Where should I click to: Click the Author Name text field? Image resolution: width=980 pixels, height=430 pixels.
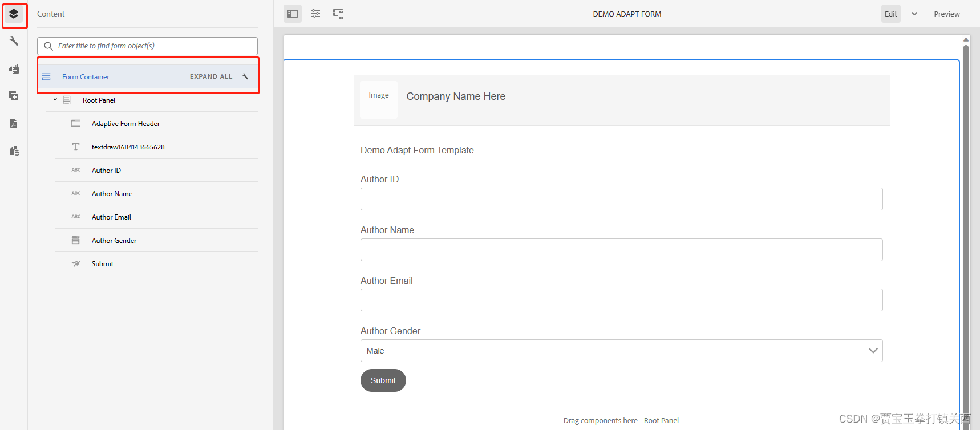[621, 250]
